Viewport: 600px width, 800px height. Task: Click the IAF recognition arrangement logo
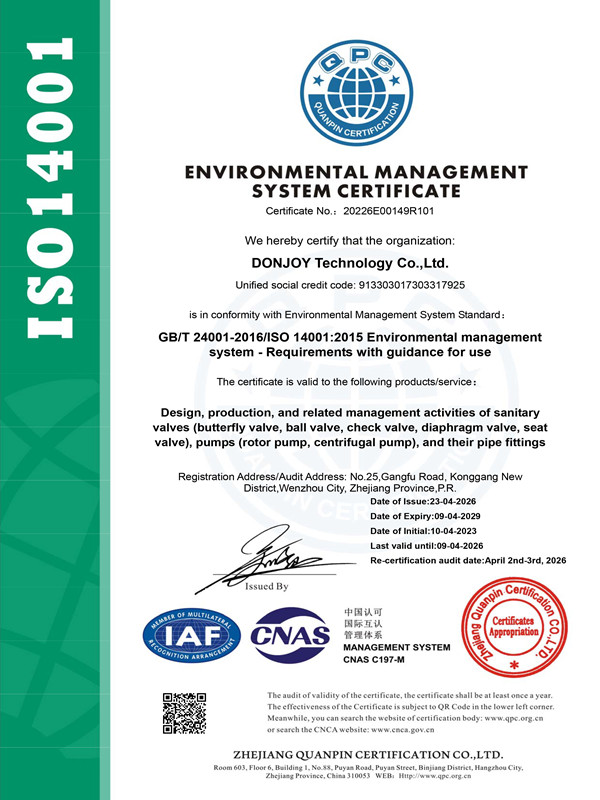tap(192, 636)
